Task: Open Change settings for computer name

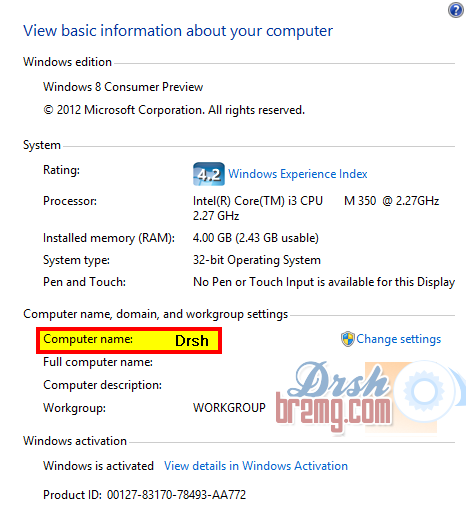Action: tap(399, 339)
